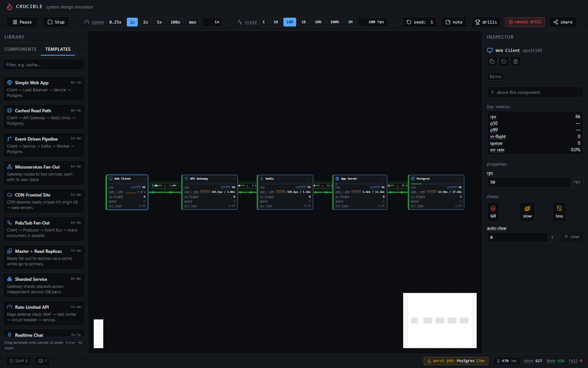Set traffic scale to 10

coord(276,22)
